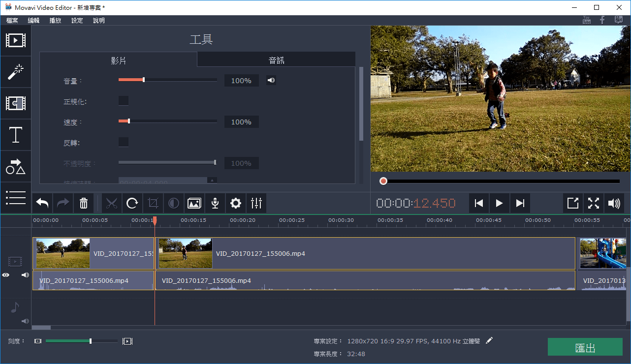Rotate the selected clip
631x364 pixels.
pos(132,203)
